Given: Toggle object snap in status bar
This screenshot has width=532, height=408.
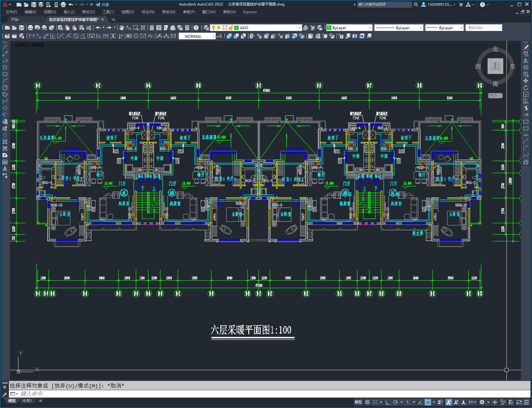Looking at the screenshot, I should [428, 402].
